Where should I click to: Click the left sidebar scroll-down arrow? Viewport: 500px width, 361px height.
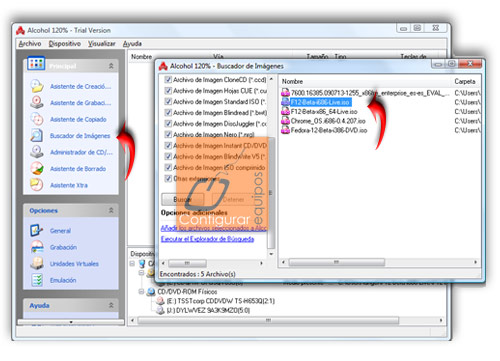(x=71, y=322)
